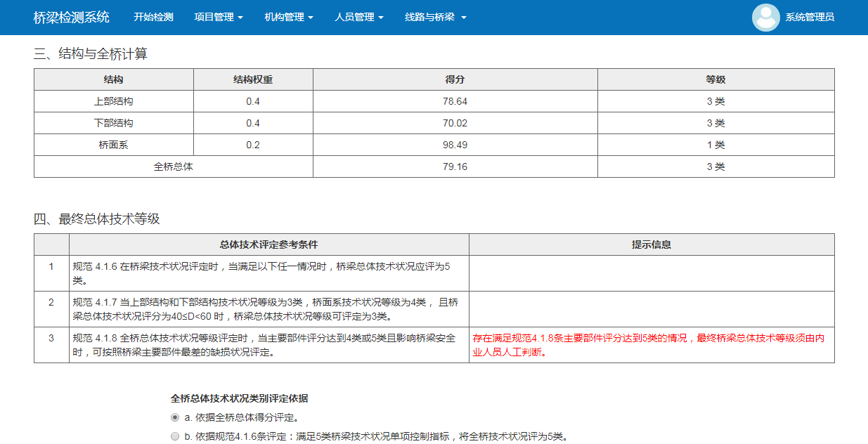
Task: Click the 系统管理员 username
Action: [x=810, y=18]
